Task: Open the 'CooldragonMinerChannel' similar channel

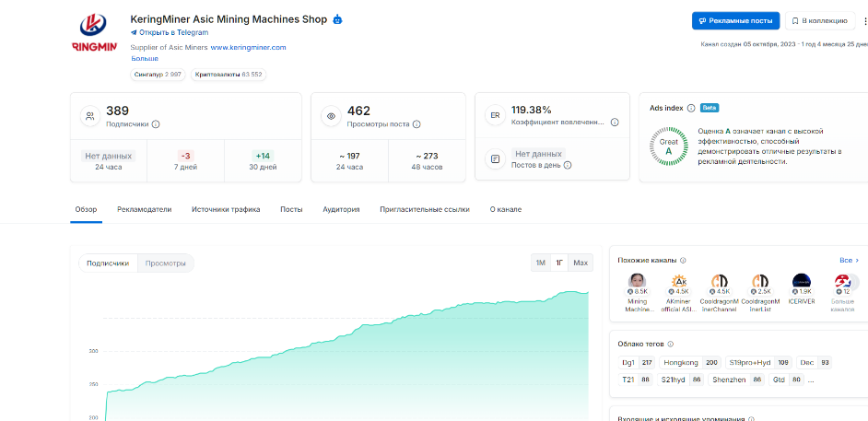Action: tap(719, 293)
